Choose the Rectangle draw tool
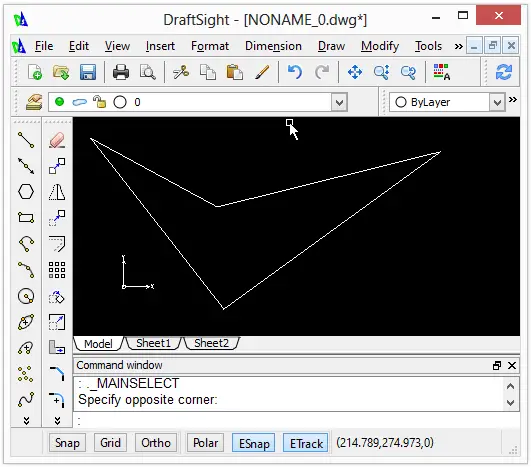 point(26,217)
